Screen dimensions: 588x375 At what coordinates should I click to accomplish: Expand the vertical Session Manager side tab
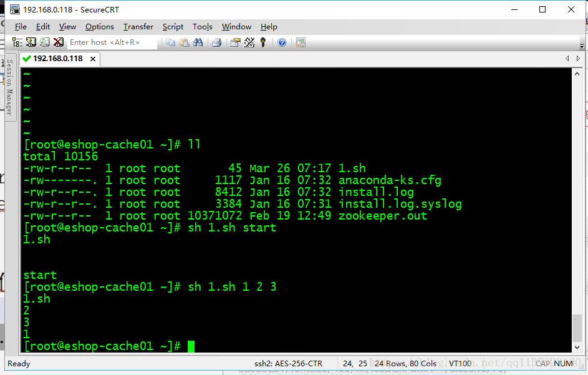point(10,87)
